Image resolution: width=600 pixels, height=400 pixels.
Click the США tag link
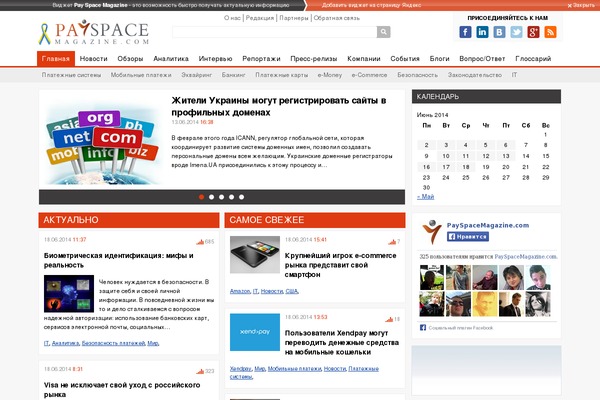tap(292, 291)
